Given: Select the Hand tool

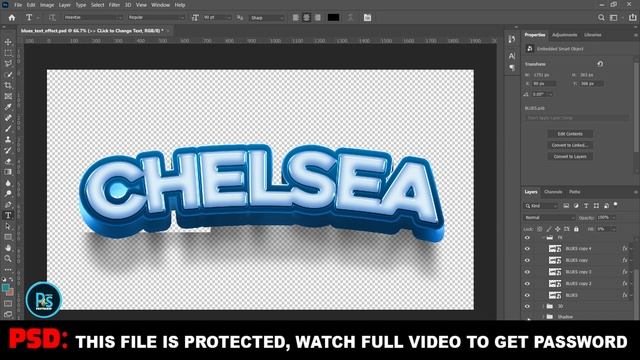Looking at the screenshot, I should (8, 248).
